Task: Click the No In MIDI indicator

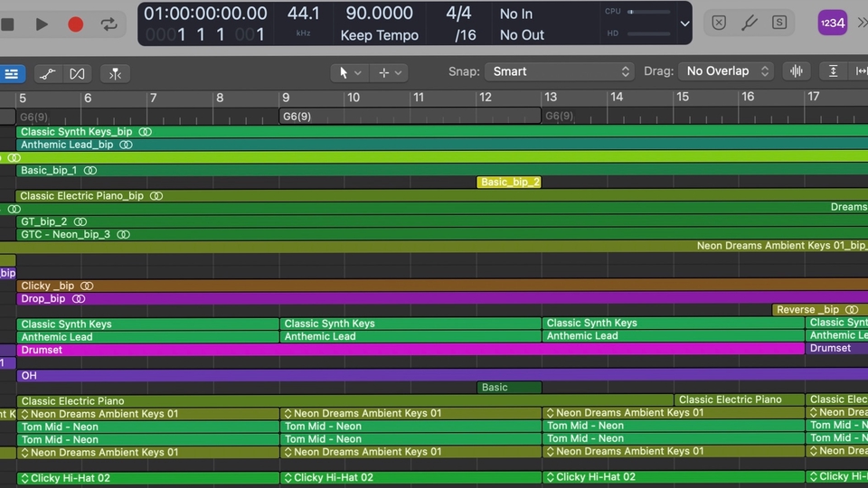Action: coord(516,14)
